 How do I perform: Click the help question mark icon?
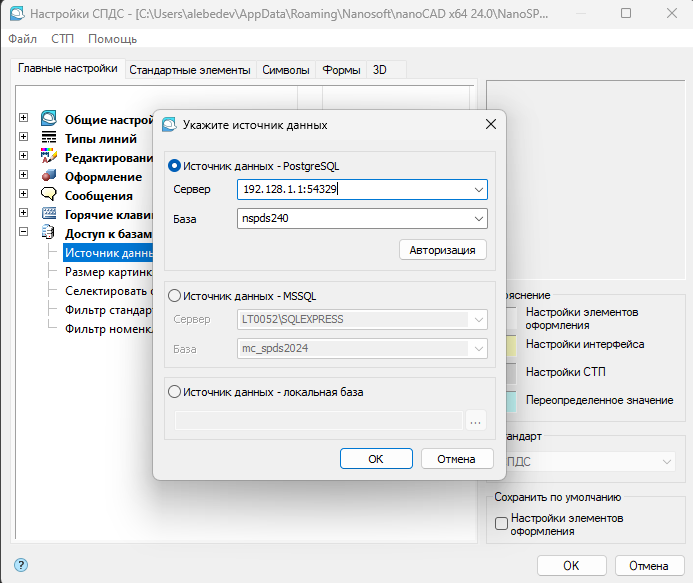tap(20, 565)
